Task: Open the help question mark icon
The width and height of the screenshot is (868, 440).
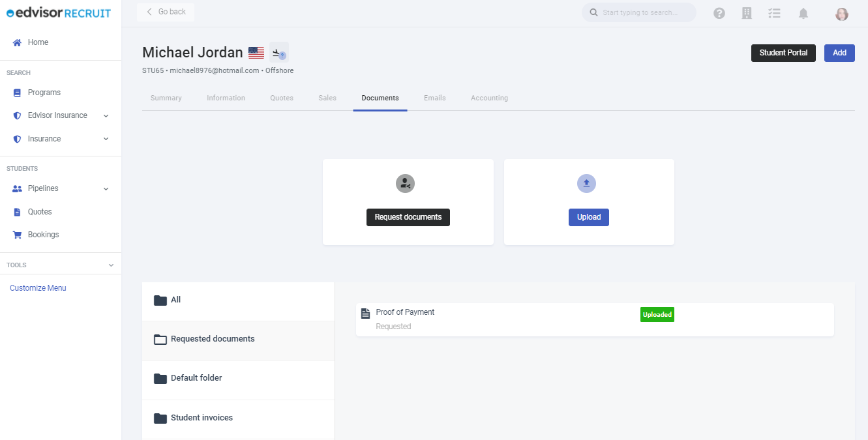Action: [719, 13]
